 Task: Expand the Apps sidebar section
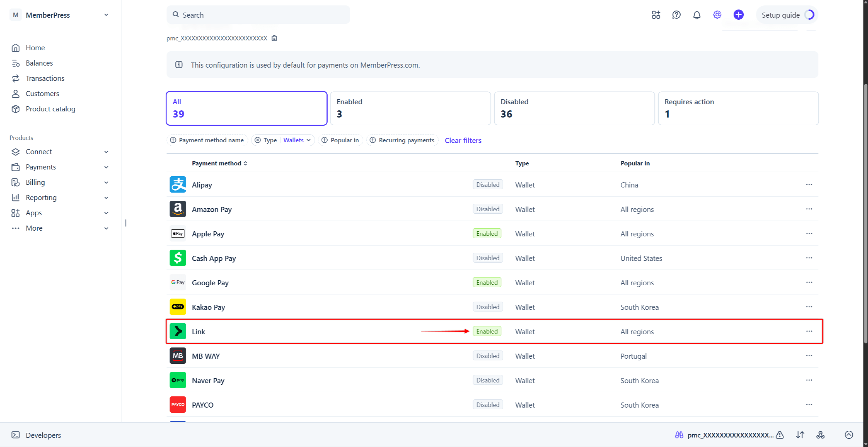(106, 213)
